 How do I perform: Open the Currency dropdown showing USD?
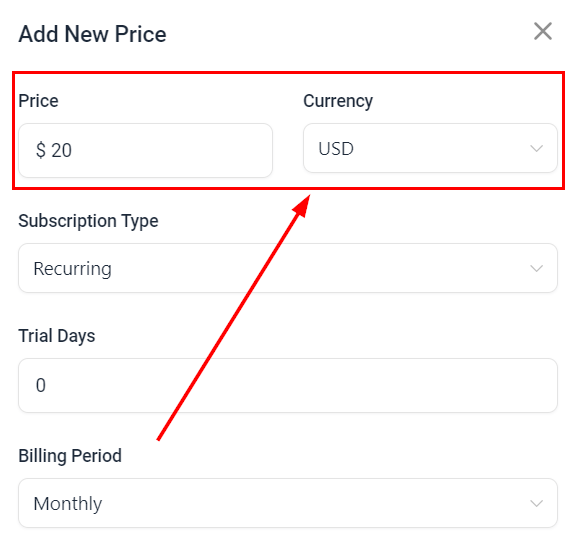click(430, 148)
